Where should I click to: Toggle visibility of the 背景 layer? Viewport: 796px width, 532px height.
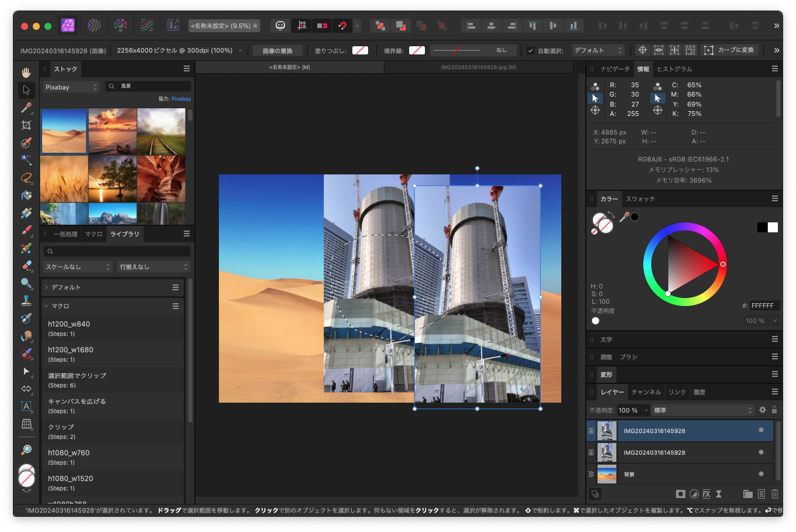(x=761, y=474)
